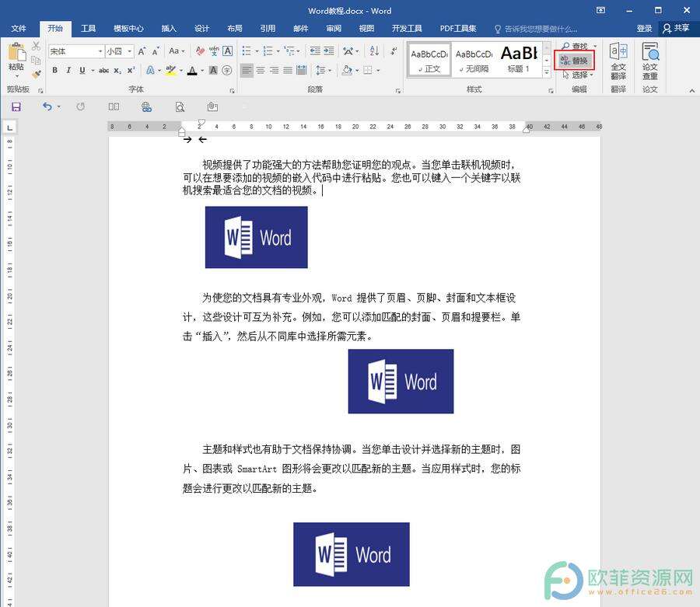Click the Paste clipboard icon
Screen dimensions: 700x607
(x=16, y=52)
